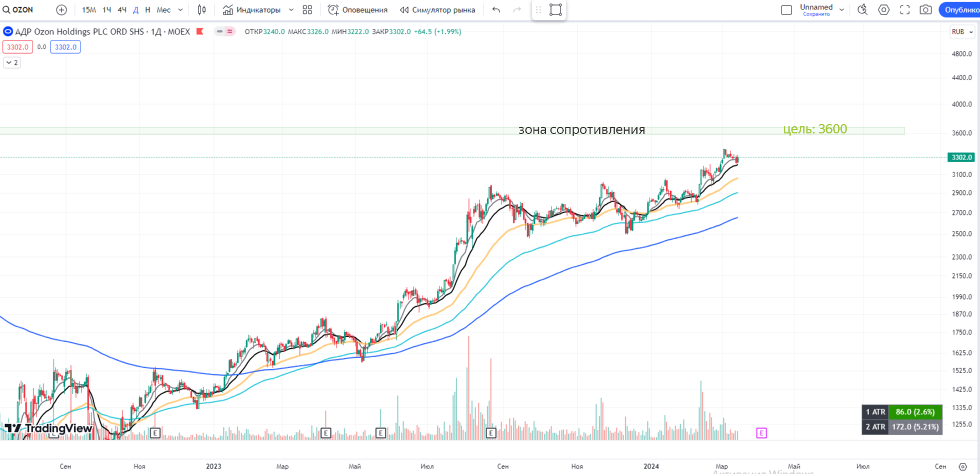
Task: Open the time axis settings gear
Action: pos(963,467)
